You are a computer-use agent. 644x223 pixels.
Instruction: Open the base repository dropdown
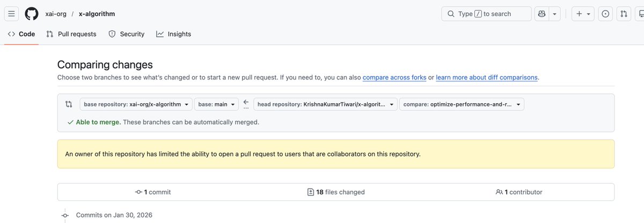pyautogui.click(x=136, y=104)
